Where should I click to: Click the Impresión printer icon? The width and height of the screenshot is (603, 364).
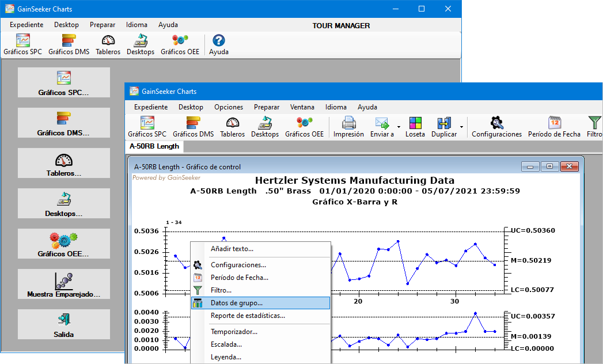[x=348, y=123]
